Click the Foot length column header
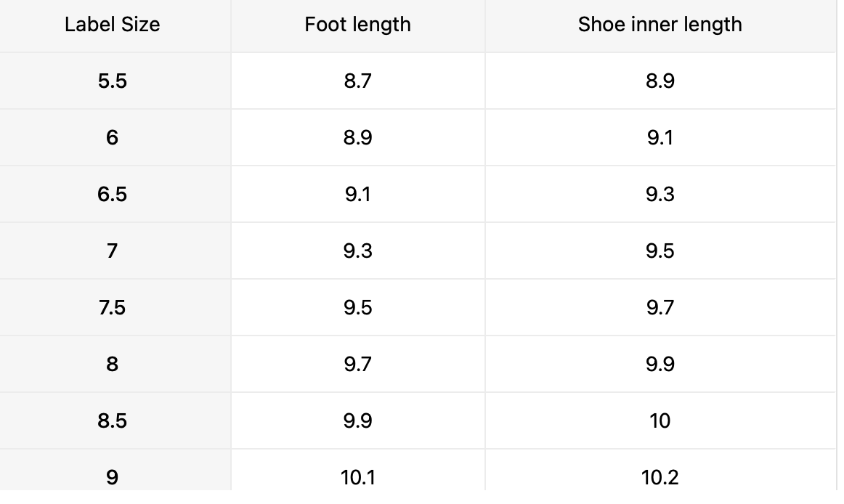Image resolution: width=844 pixels, height=504 pixels. (357, 24)
